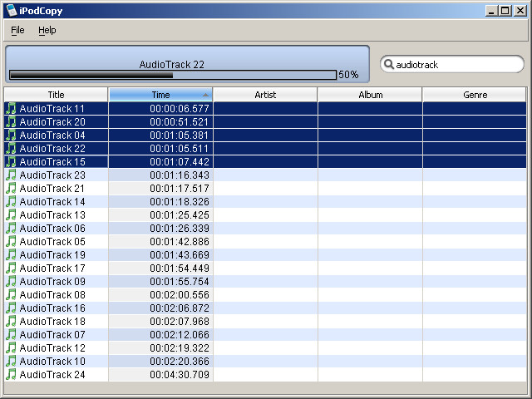
Task: Sort by the Artist column header
Action: tap(265, 95)
